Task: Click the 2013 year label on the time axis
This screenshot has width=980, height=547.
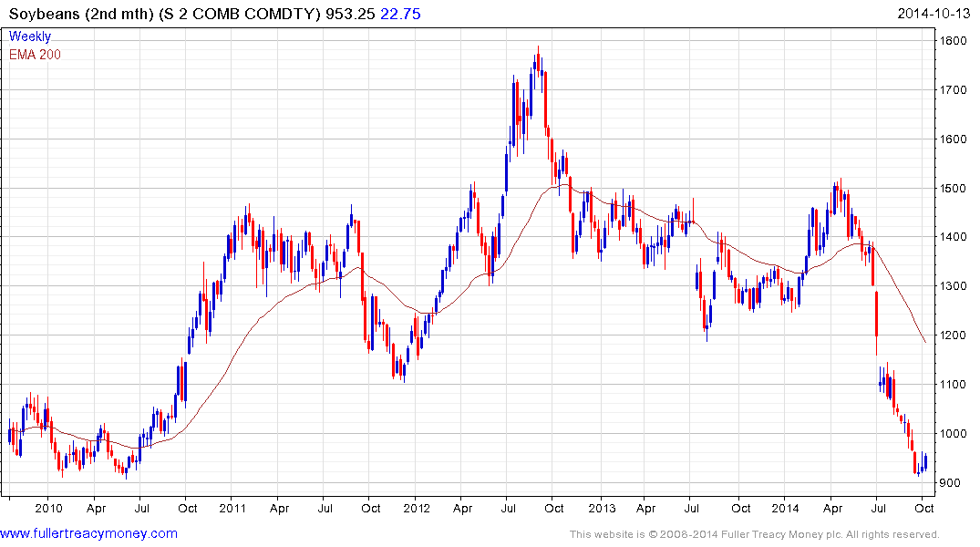Action: pyautogui.click(x=602, y=508)
